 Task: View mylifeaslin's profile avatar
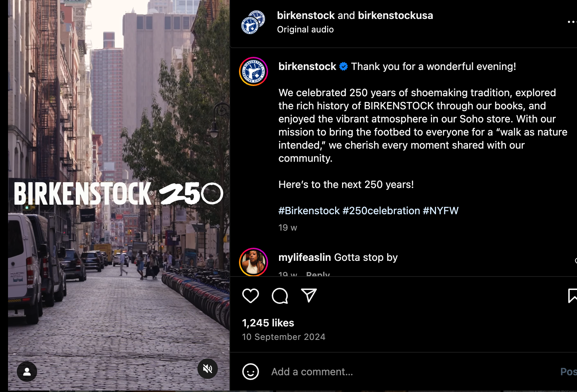point(254,262)
